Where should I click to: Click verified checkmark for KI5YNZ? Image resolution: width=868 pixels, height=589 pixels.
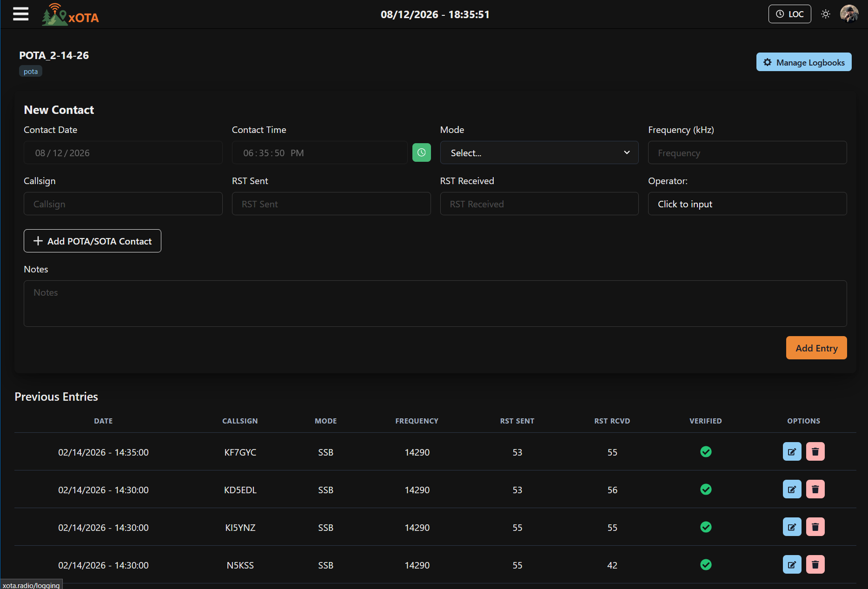[706, 527]
